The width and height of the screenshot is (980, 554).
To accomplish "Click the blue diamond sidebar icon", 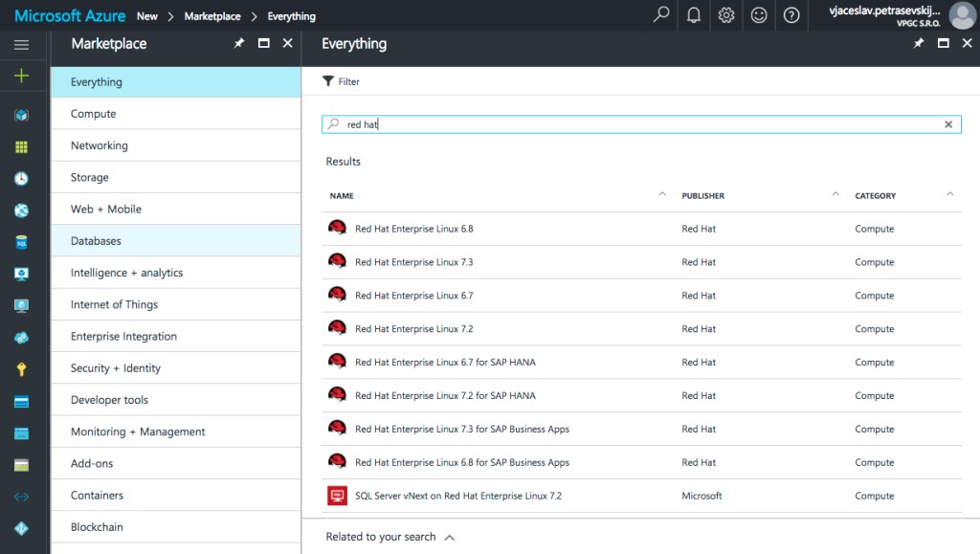I will [x=21, y=528].
